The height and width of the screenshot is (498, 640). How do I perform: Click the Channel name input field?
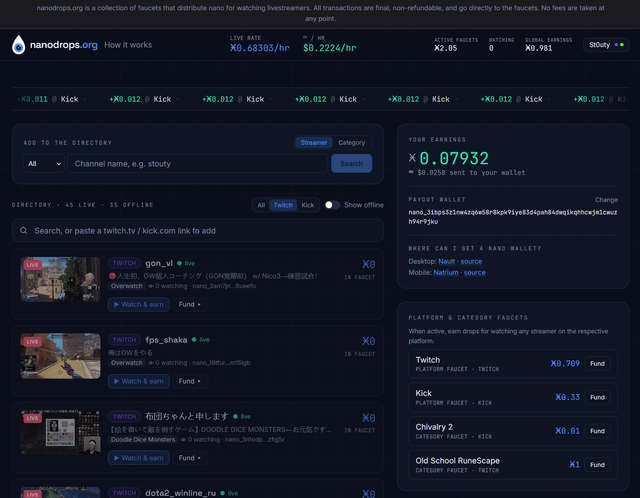click(198, 164)
